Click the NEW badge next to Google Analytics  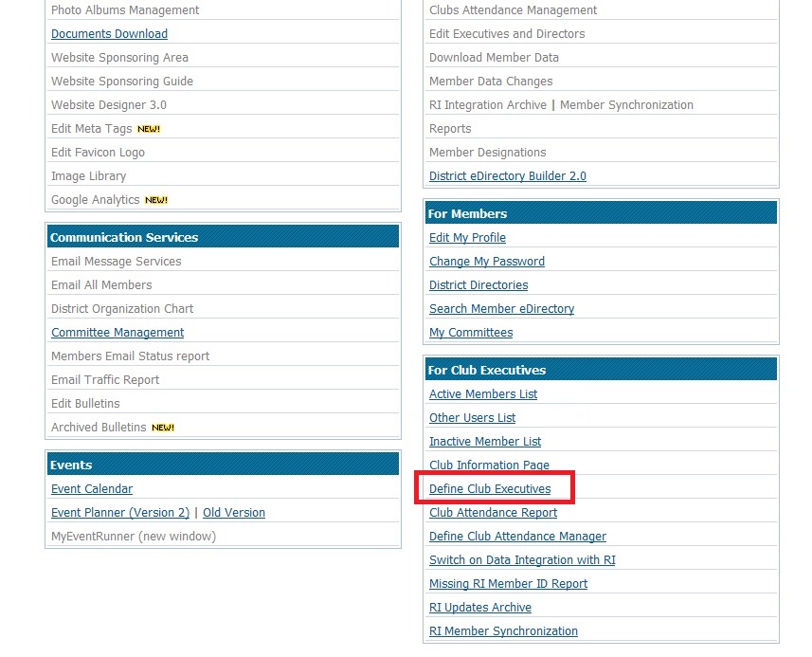tap(156, 200)
